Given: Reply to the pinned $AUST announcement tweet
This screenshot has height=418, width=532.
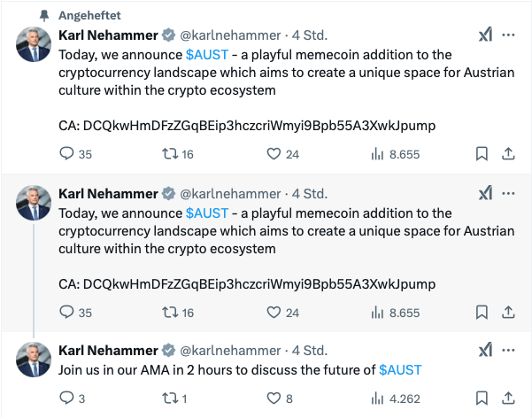Looking at the screenshot, I should [66, 153].
